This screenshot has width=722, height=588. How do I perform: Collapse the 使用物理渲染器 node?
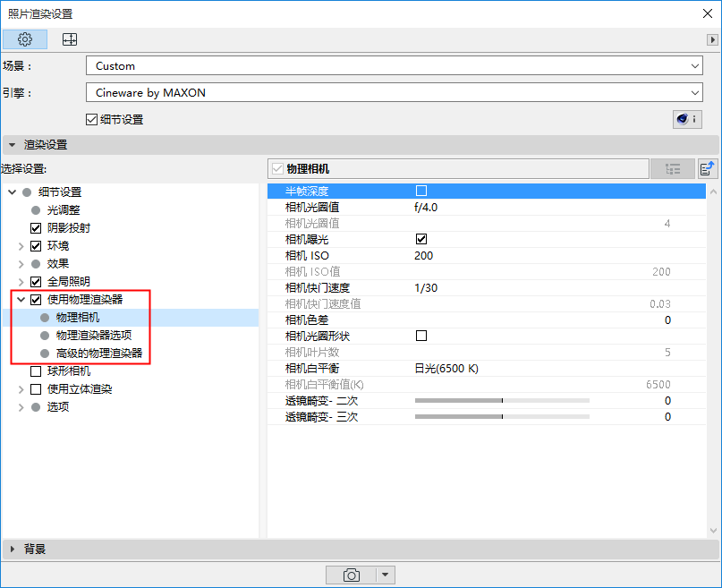(21, 300)
